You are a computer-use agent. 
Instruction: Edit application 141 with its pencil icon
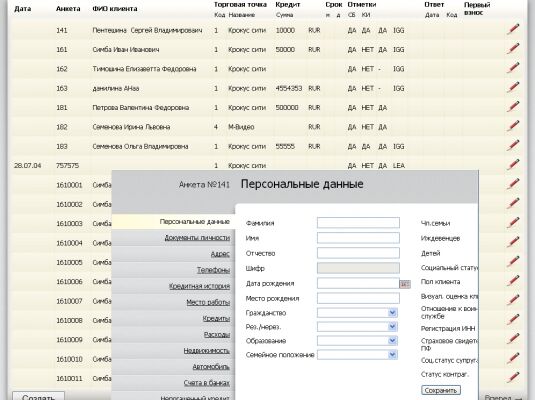click(513, 29)
